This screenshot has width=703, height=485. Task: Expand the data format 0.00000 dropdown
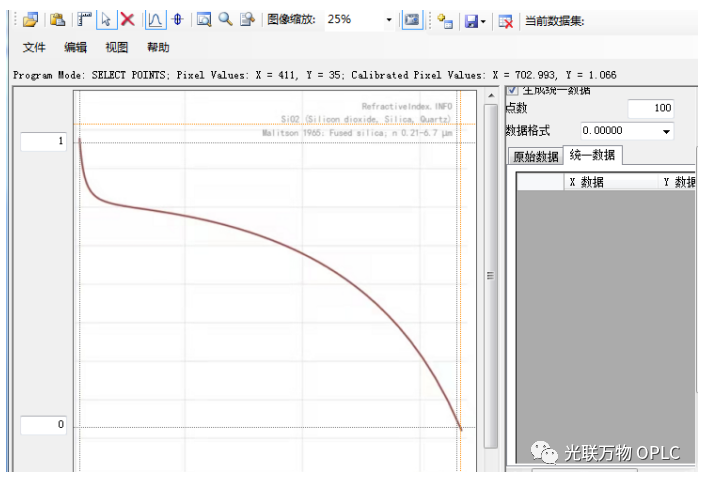click(x=666, y=131)
